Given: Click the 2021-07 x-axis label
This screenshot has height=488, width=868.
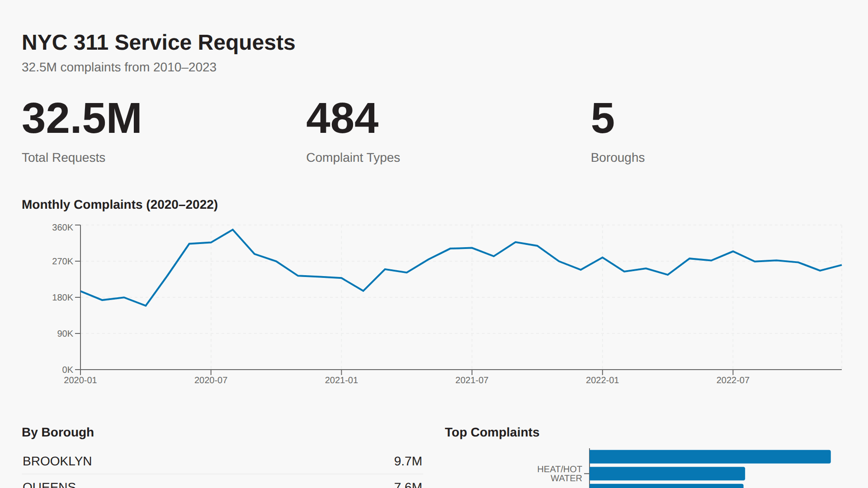Looking at the screenshot, I should 472,380.
